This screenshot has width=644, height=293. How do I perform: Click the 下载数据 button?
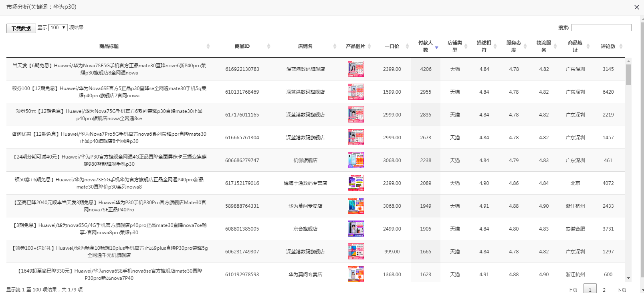coord(21,28)
